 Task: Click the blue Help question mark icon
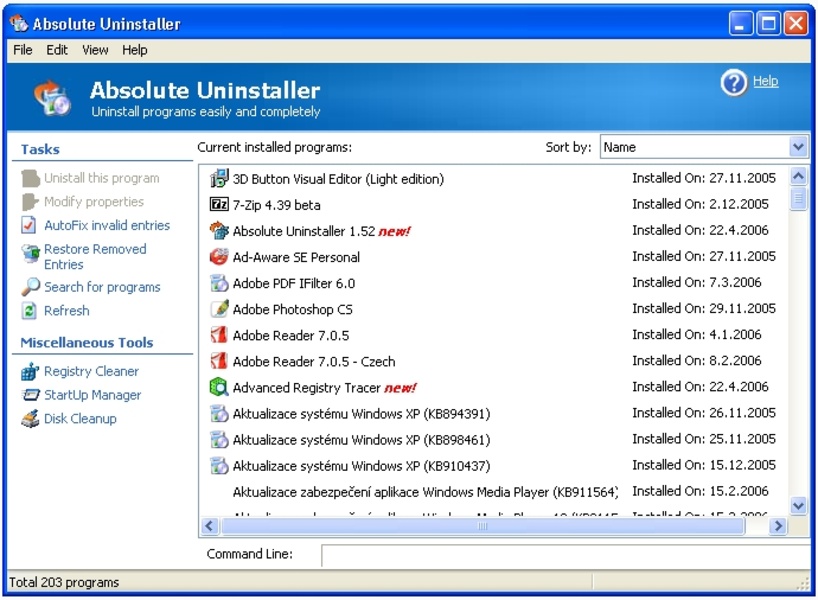733,84
